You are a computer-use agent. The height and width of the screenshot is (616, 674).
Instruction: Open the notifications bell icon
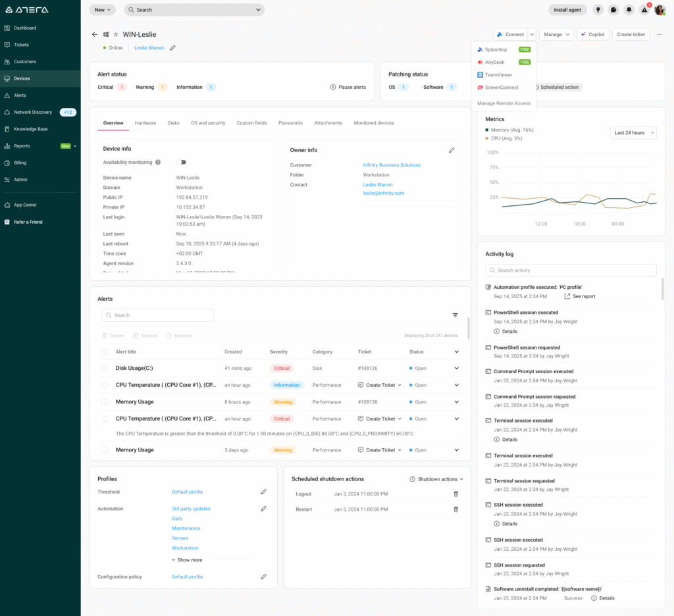click(629, 9)
